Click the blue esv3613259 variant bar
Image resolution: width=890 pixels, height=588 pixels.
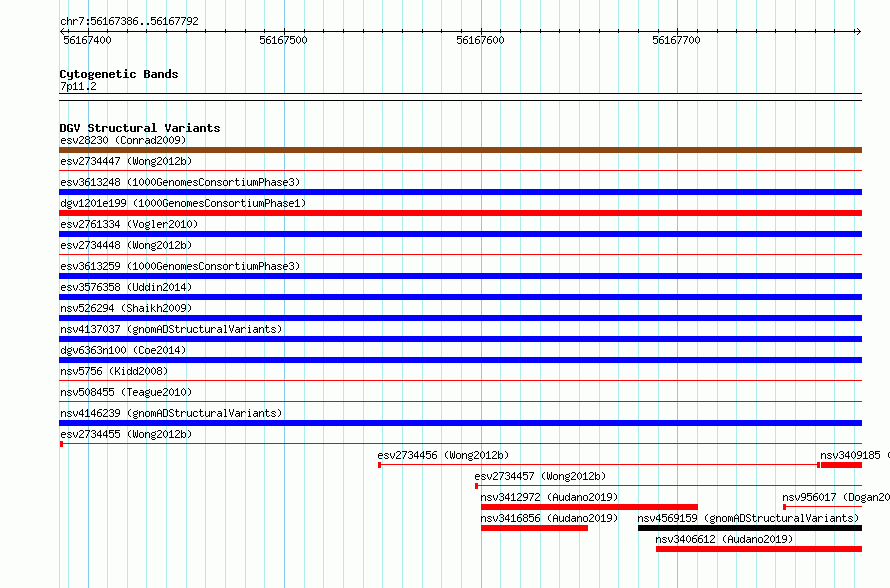tap(460, 276)
